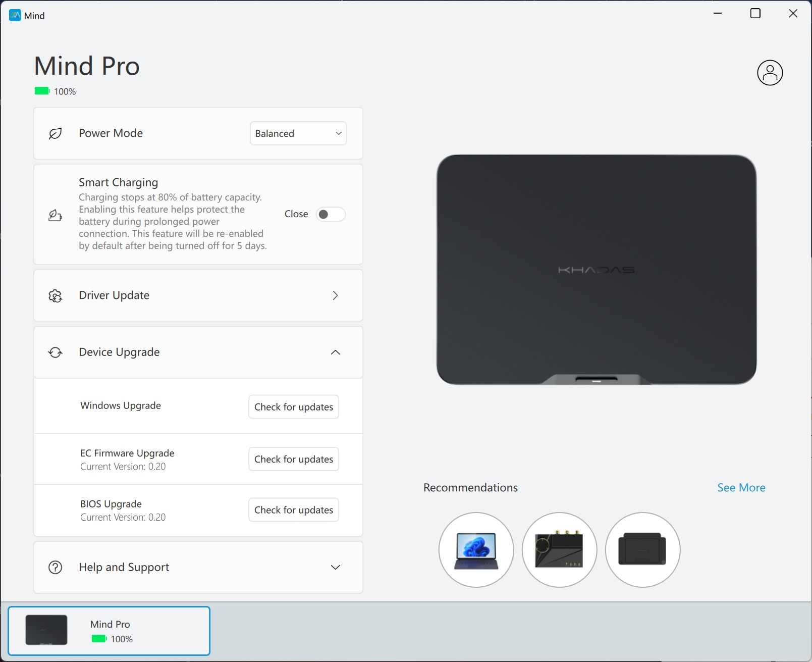
Task: Click the Device Upgrade refresh icon
Action: tap(55, 352)
